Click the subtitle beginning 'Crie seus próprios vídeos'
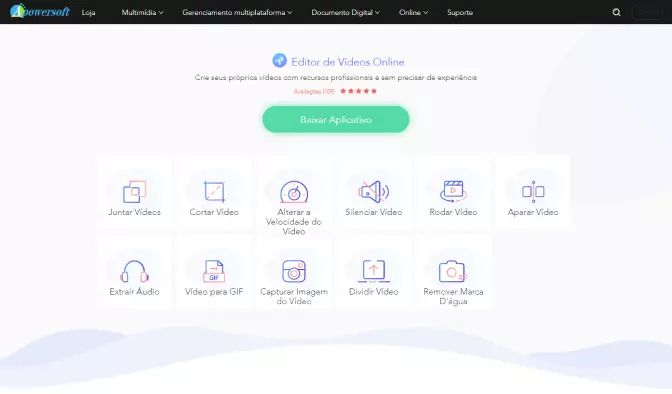 pyautogui.click(x=336, y=78)
